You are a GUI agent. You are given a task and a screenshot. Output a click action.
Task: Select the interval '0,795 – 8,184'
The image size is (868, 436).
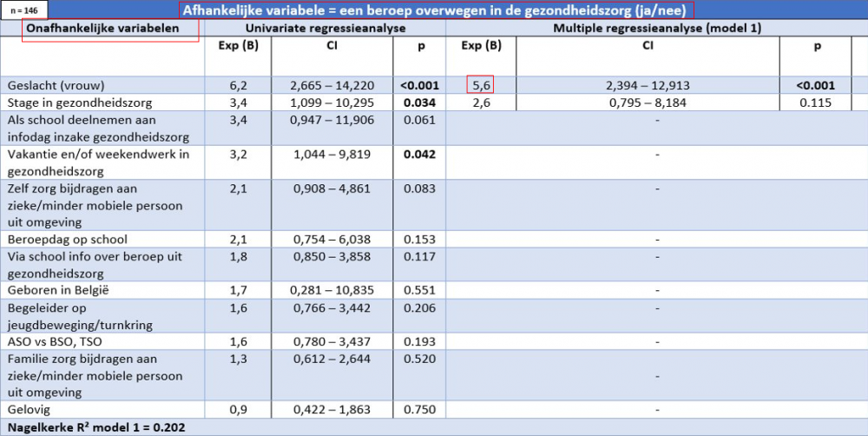pos(648,102)
